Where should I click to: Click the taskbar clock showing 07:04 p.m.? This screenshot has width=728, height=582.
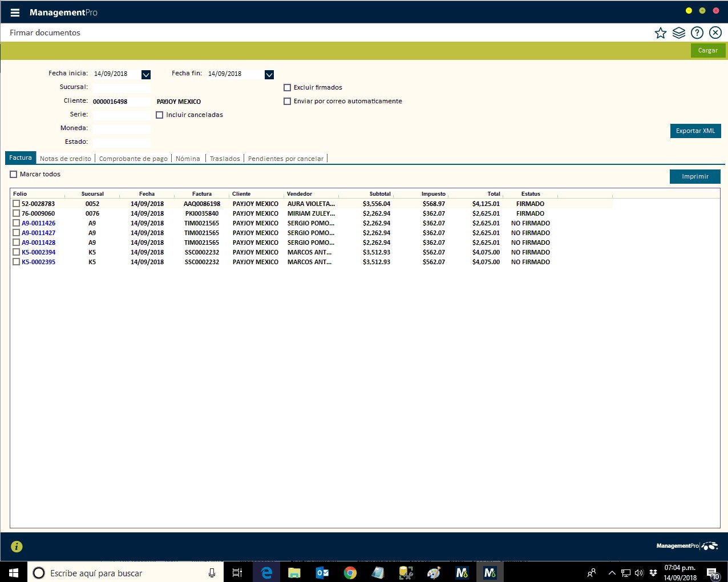coord(680,573)
